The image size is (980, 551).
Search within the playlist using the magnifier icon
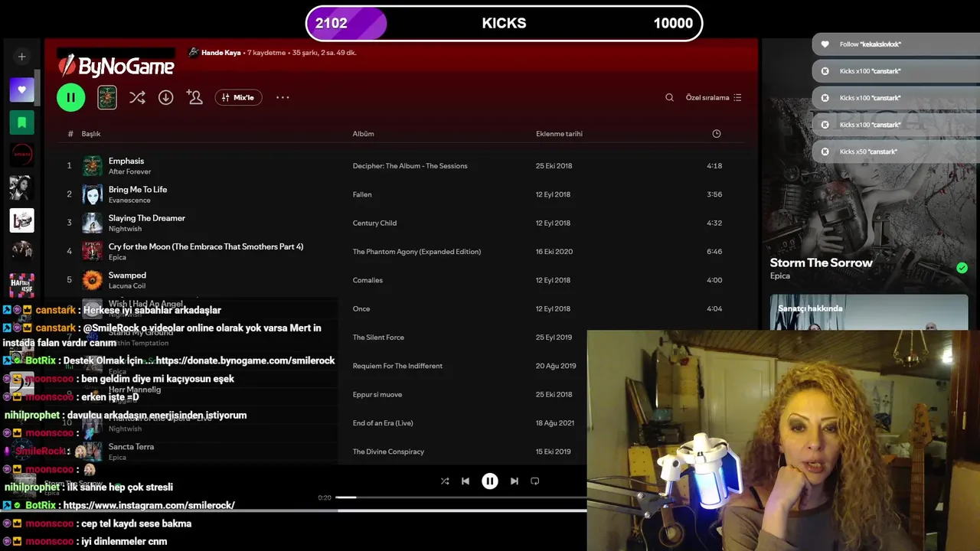pos(669,97)
